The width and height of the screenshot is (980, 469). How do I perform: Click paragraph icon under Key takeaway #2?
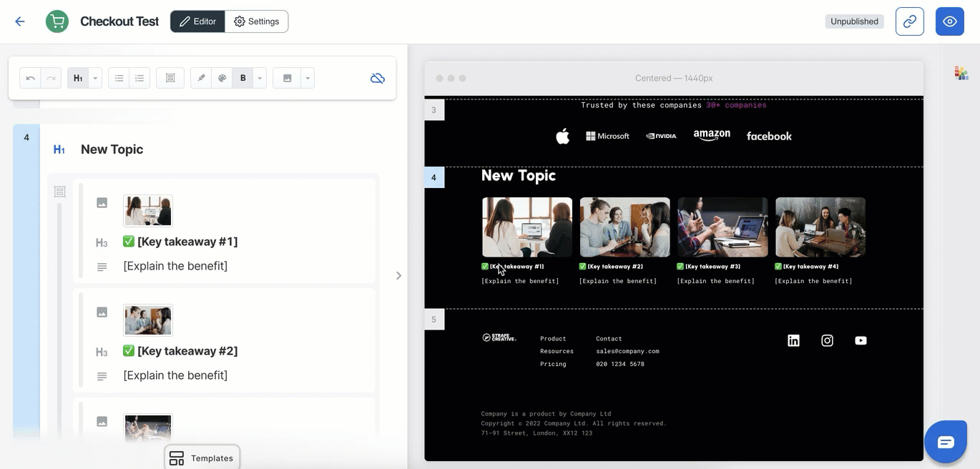102,376
